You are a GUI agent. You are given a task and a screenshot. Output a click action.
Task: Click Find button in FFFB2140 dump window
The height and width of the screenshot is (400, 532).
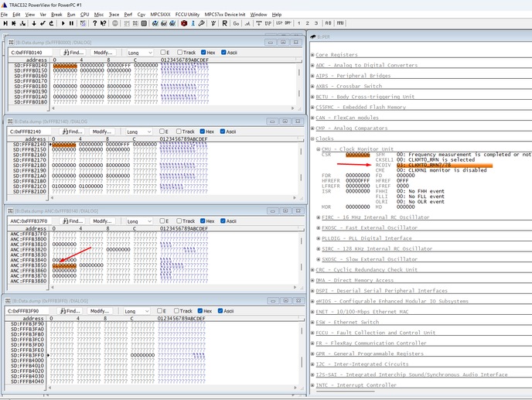(x=72, y=132)
